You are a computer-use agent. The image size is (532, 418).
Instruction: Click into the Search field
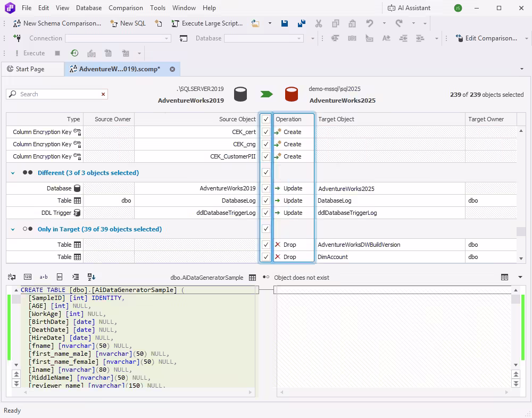(x=57, y=94)
